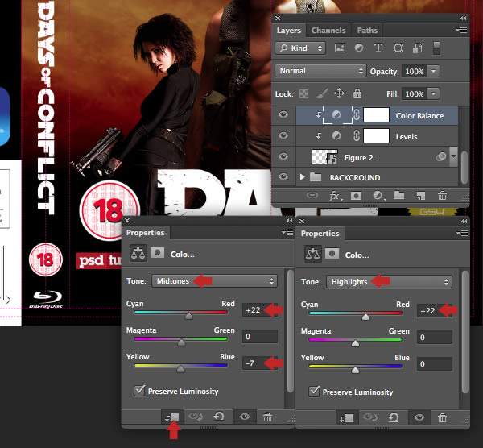
Task: Click clip to layer icon in Highlights Properties panel
Action: [x=346, y=418]
